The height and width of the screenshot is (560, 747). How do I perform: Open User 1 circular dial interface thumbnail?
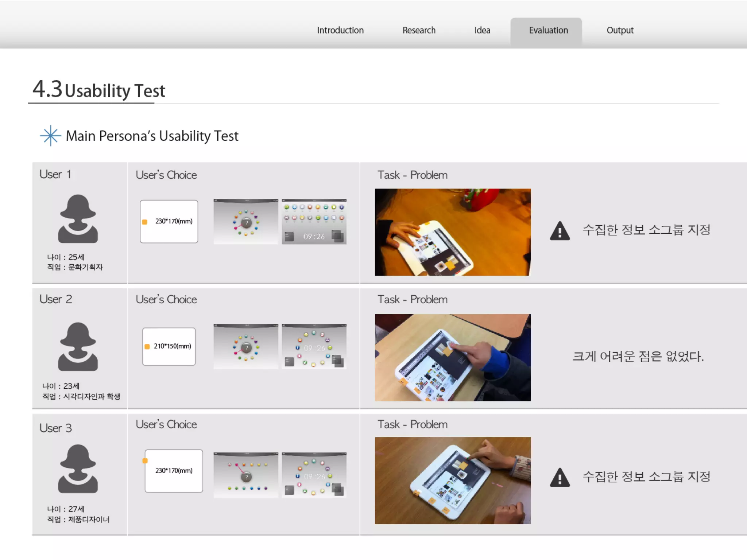(245, 222)
